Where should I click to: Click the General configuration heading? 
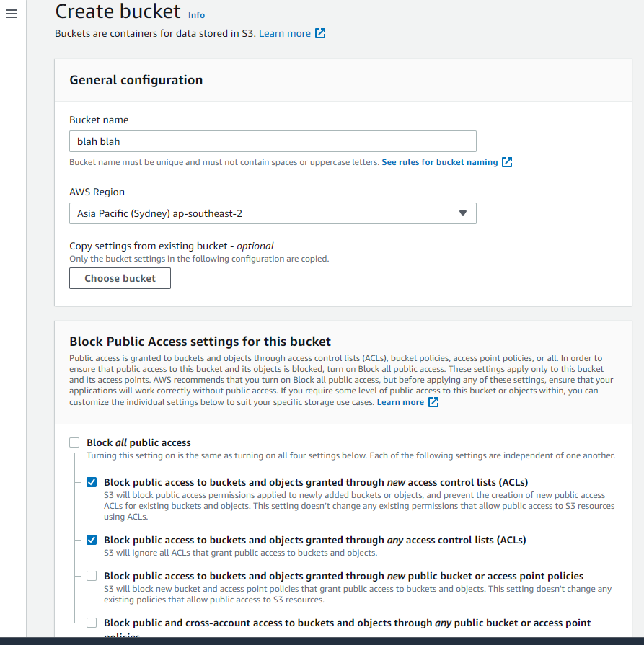point(136,80)
